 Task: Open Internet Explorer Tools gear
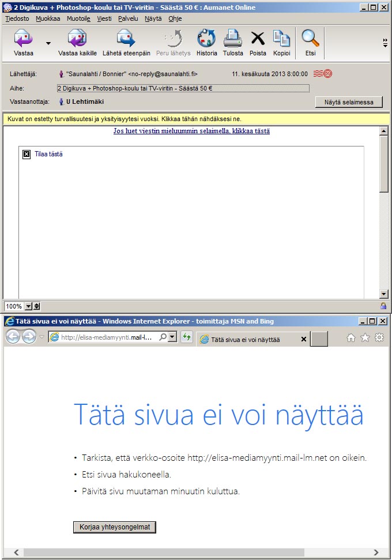click(x=379, y=337)
